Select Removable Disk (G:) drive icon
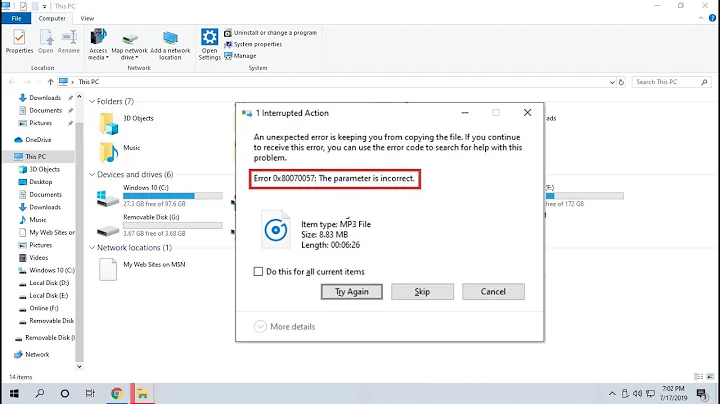 pos(108,229)
